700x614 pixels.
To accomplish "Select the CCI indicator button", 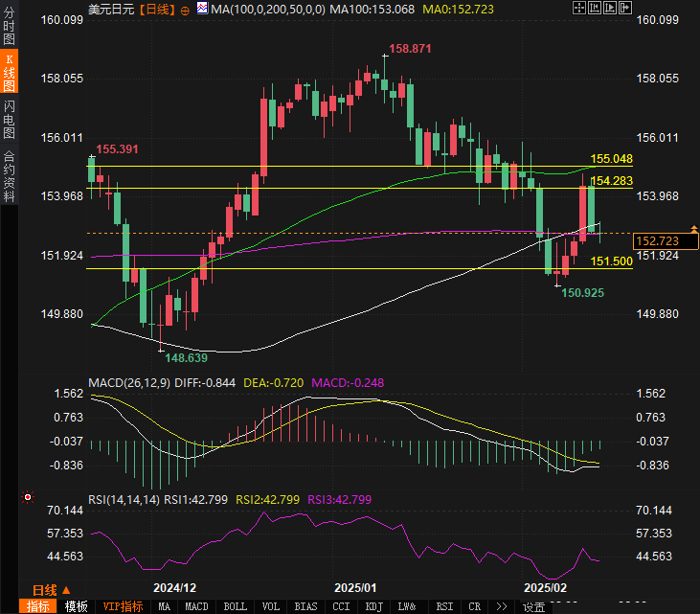I will [341, 606].
